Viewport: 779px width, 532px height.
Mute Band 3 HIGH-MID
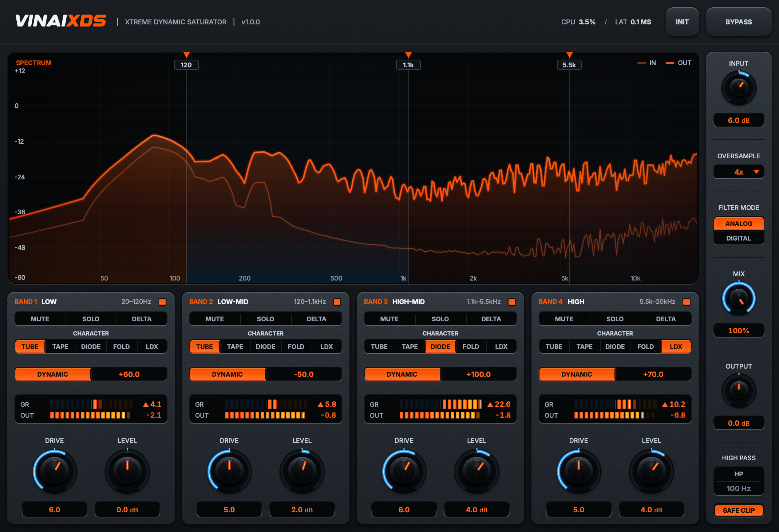(389, 319)
